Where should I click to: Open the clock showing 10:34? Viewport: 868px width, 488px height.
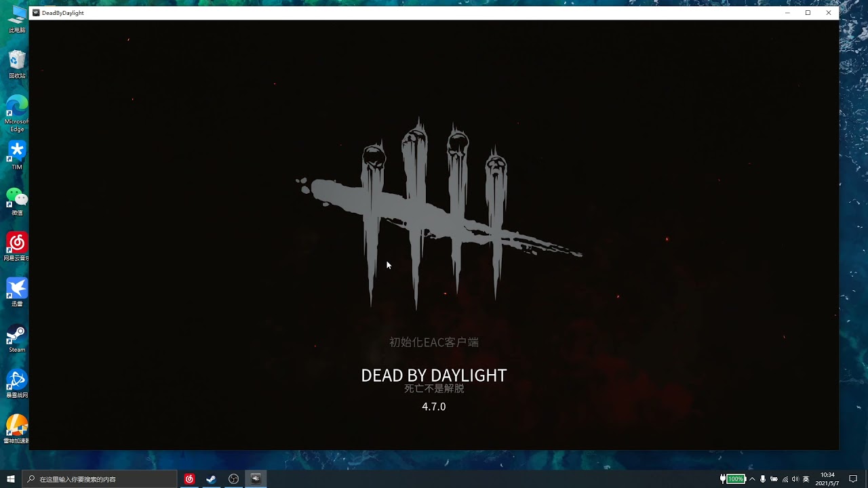(x=827, y=479)
